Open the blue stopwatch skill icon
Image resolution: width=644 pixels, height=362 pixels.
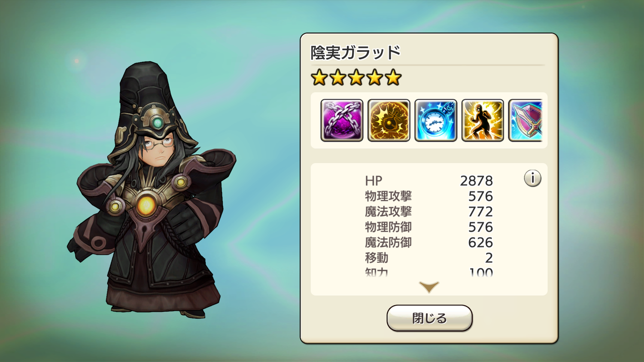436,120
